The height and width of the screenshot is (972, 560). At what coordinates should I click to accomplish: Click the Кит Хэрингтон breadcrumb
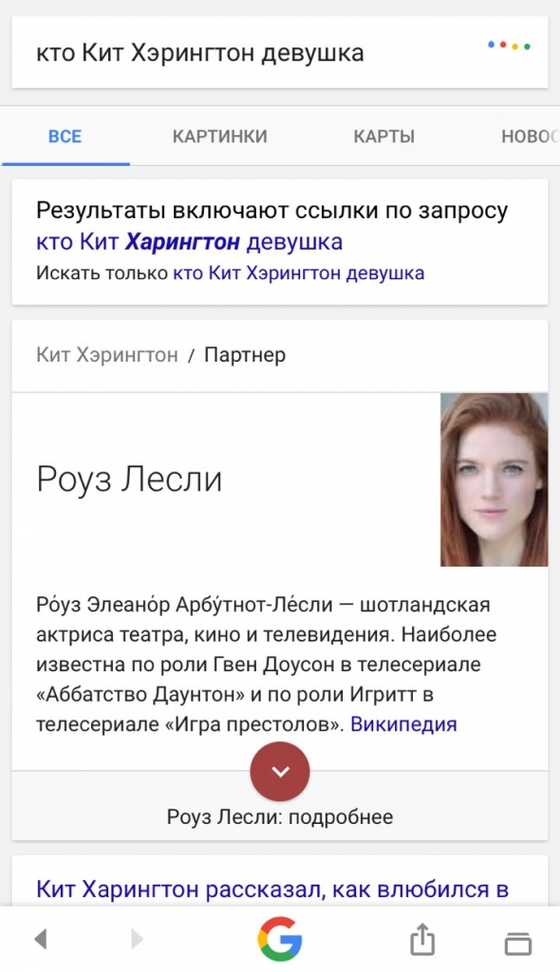pyautogui.click(x=106, y=355)
